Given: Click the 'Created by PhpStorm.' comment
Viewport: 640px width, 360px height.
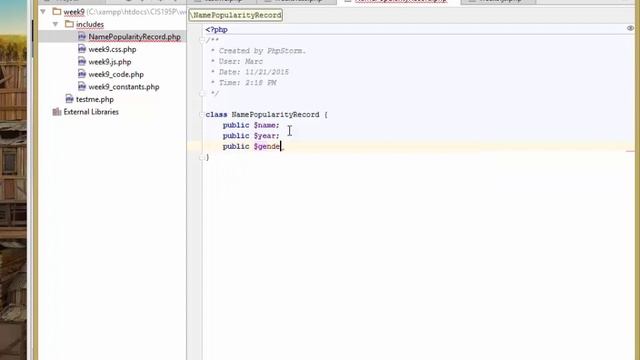Looking at the screenshot, I should pyautogui.click(x=262, y=51).
